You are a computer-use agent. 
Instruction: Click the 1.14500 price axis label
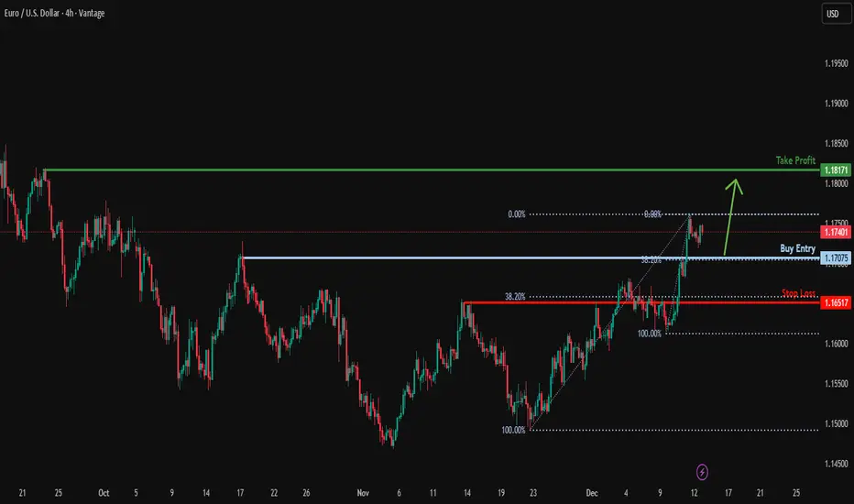point(836,464)
